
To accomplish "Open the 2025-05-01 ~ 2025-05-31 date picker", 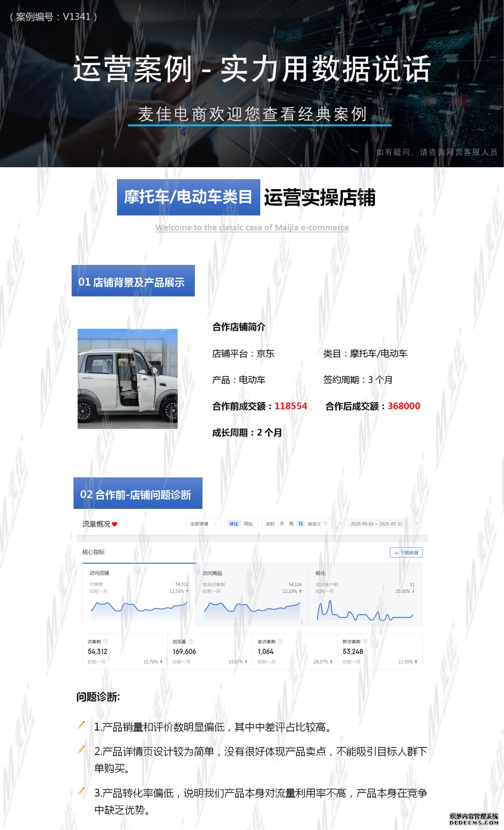I will click(x=376, y=524).
